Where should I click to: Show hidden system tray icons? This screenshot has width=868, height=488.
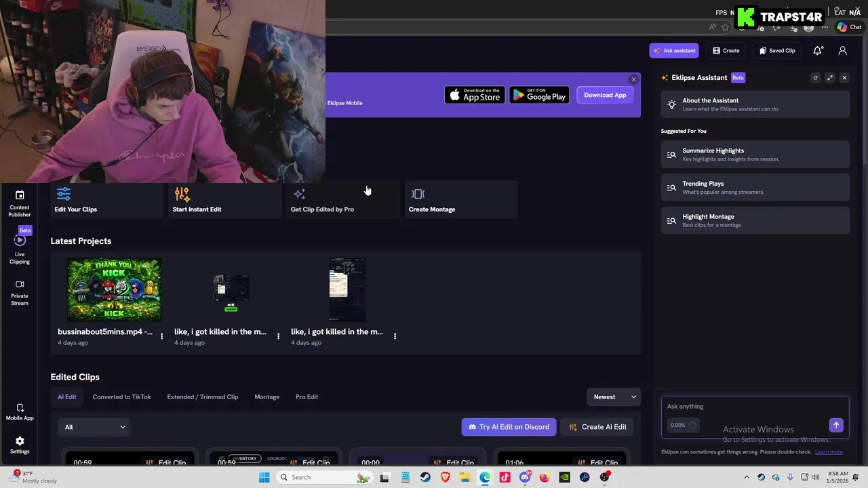pos(747,477)
